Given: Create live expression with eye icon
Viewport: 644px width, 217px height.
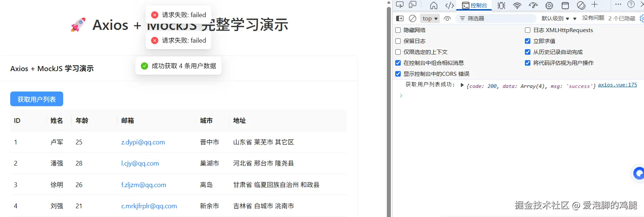Looking at the screenshot, I should pyautogui.click(x=447, y=18).
